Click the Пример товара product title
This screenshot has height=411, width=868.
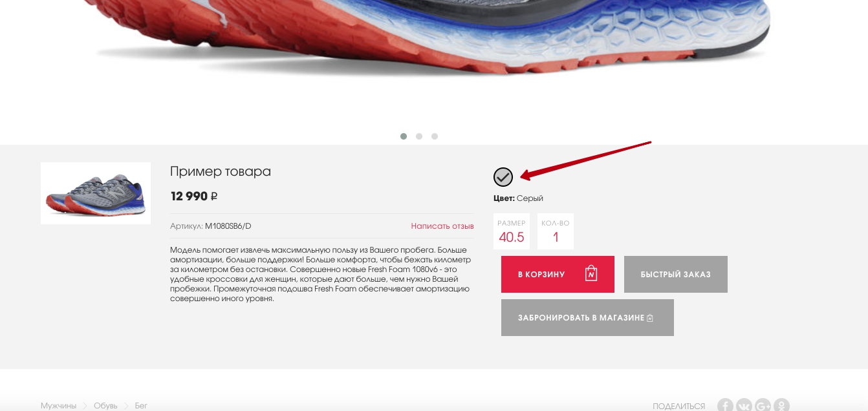coord(221,171)
